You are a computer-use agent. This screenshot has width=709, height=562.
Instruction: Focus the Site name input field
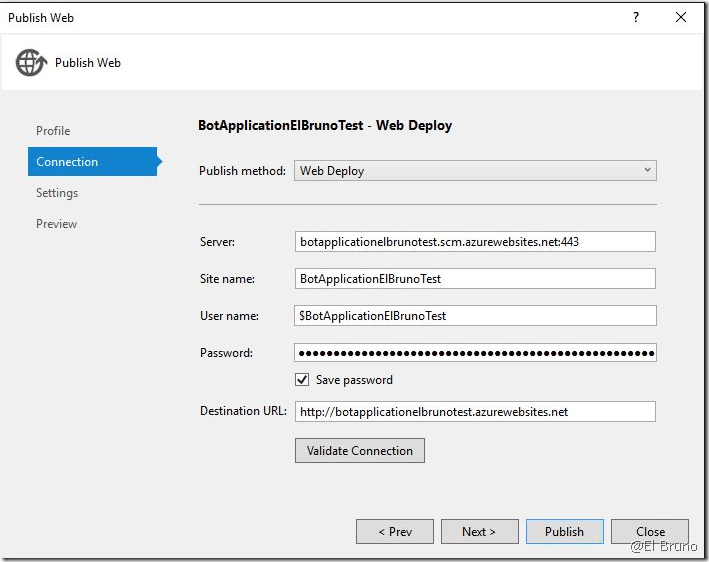475,279
